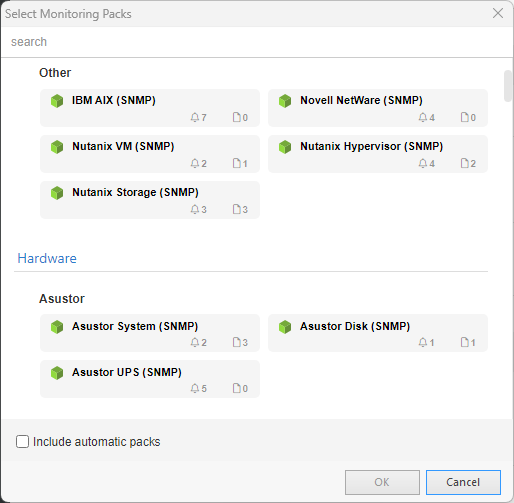The height and width of the screenshot is (503, 514).
Task: Click the document icon on IBM AIX card
Action: click(x=236, y=117)
